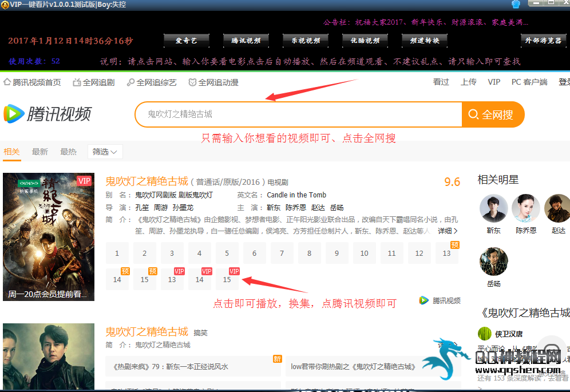
Task: Open the 搞笑 result poster thumbnail
Action: (49, 357)
